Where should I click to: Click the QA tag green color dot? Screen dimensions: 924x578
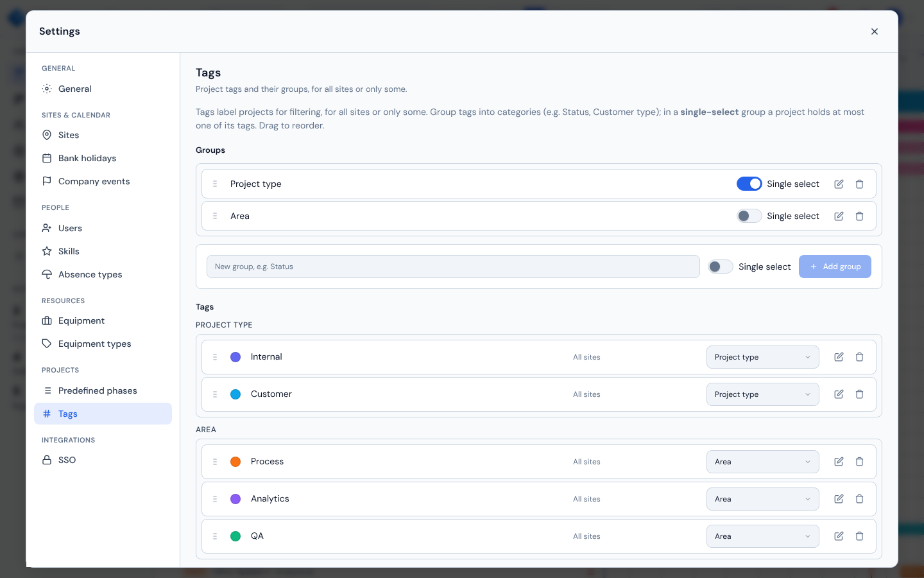pyautogui.click(x=235, y=536)
